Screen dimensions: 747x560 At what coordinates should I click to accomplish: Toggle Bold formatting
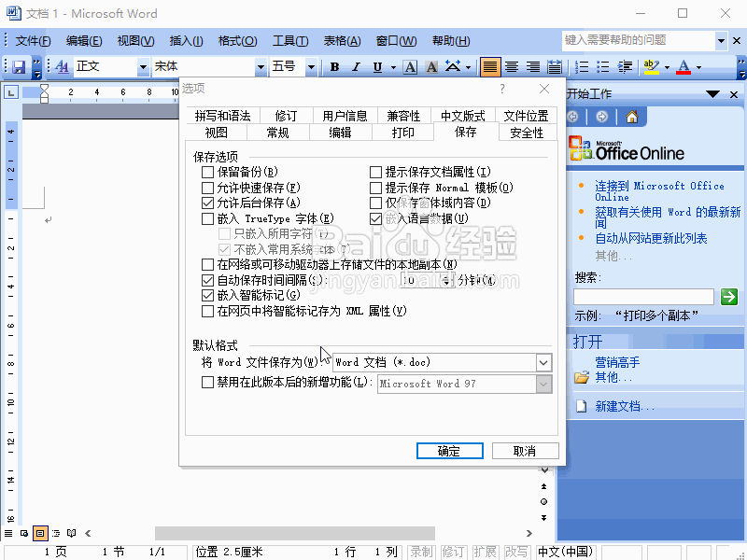(x=334, y=67)
